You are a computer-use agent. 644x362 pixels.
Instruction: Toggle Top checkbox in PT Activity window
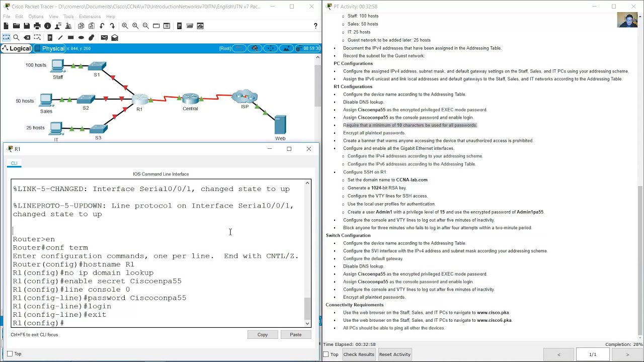(x=326, y=354)
